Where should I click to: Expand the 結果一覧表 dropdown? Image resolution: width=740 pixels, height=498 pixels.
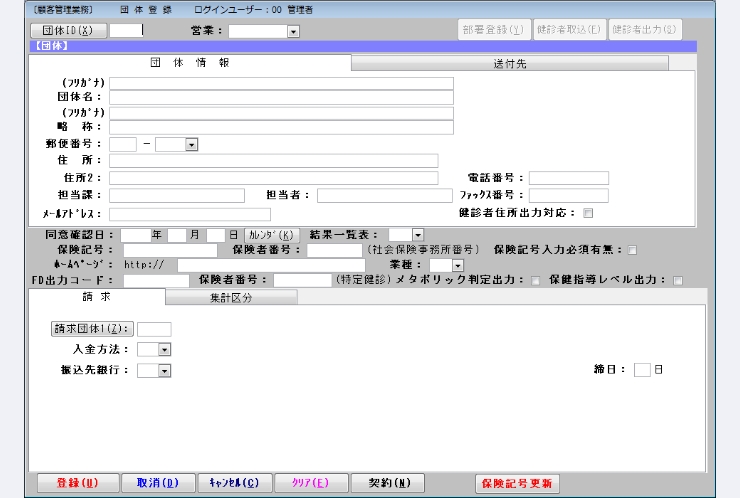[x=417, y=234]
